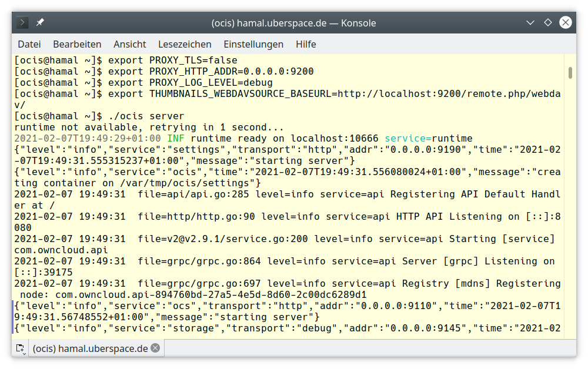Click 'file=v2@v2.9.1/service.go:200' log entry
Image resolution: width=588 pixels, height=369 pixels.
pyautogui.click(x=223, y=239)
